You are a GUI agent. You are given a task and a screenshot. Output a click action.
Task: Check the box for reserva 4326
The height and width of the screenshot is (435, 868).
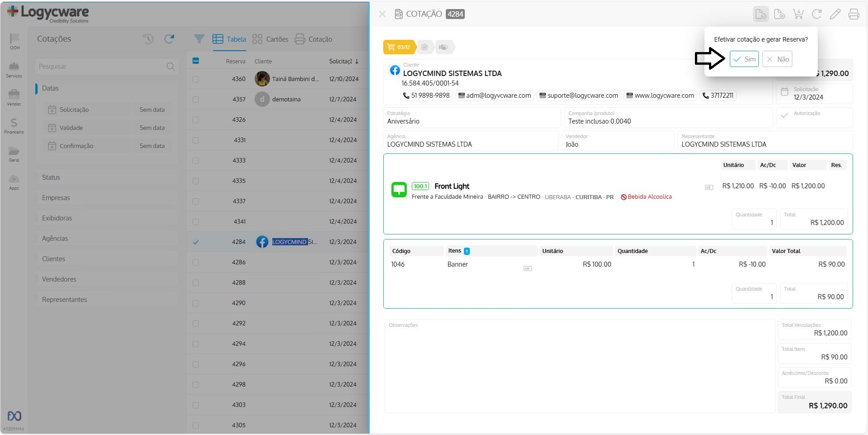(196, 120)
